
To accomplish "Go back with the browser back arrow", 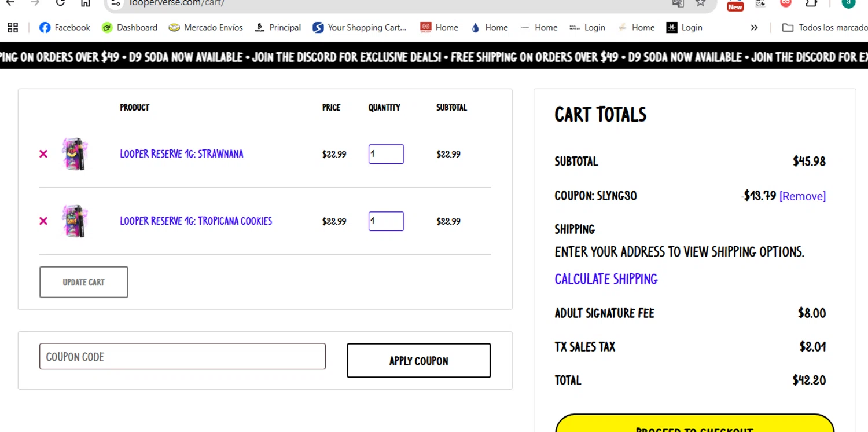I will (10, 3).
